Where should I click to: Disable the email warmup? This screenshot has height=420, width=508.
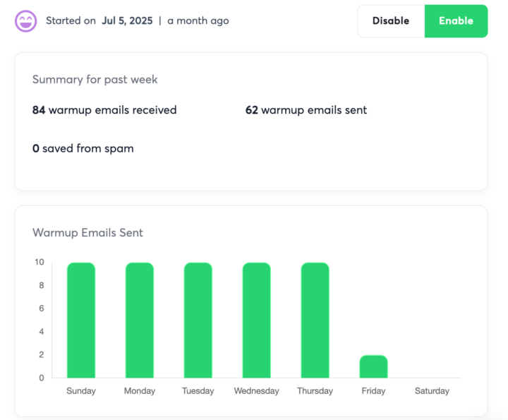(x=391, y=21)
